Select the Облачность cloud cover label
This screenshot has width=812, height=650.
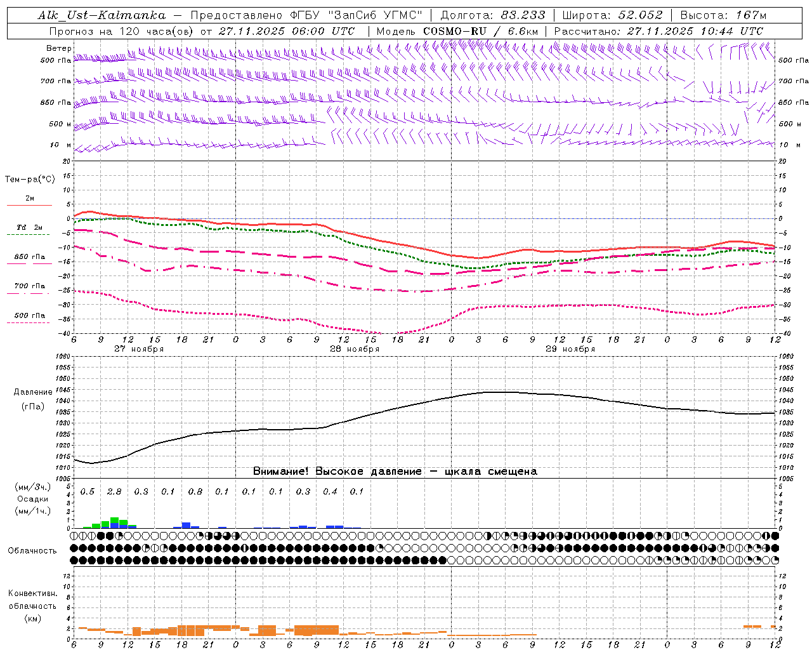point(32,551)
